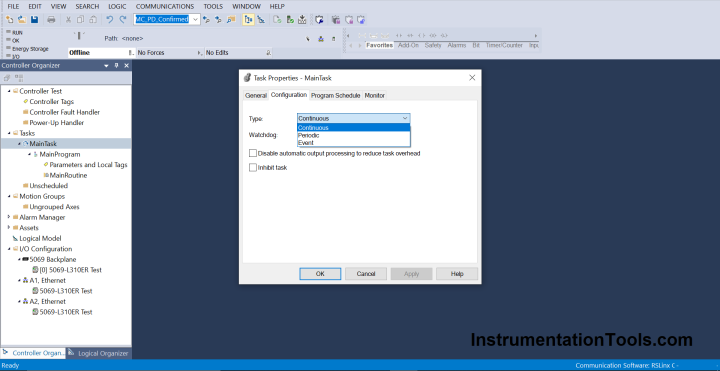This screenshot has height=371, width=720.
Task: Click the Print toolbar icon
Action: point(51,19)
